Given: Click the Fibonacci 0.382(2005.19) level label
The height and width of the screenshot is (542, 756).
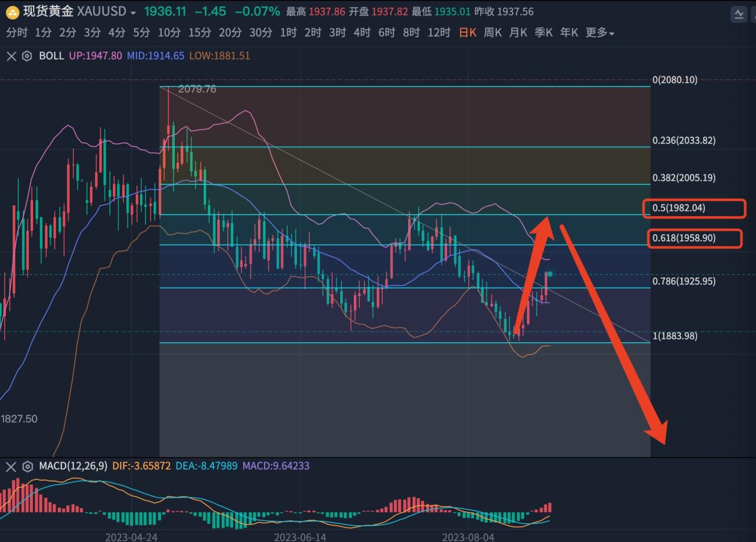Looking at the screenshot, I should tap(684, 178).
